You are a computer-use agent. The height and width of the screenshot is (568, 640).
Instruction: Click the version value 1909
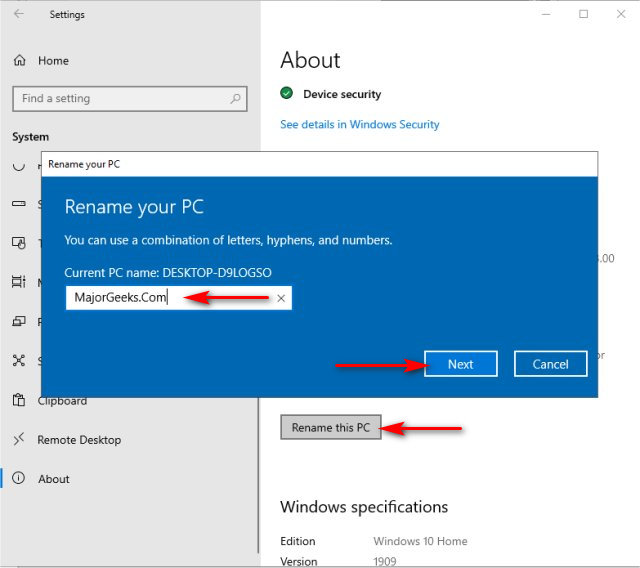[384, 562]
